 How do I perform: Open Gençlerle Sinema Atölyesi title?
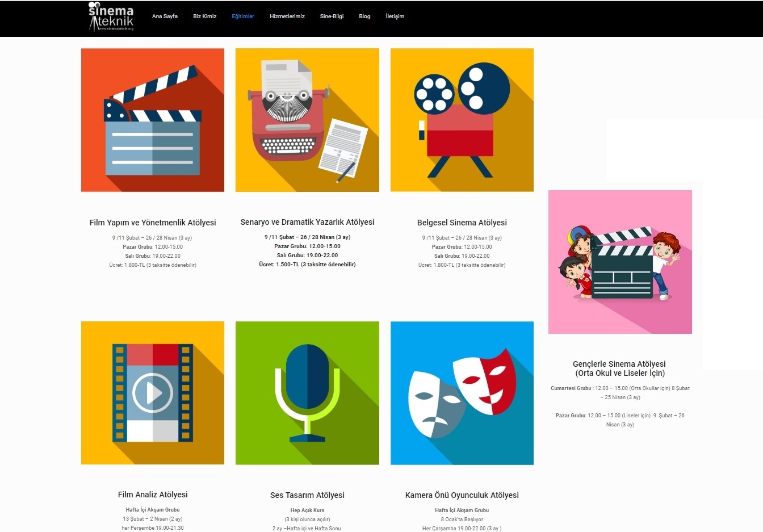tap(619, 368)
